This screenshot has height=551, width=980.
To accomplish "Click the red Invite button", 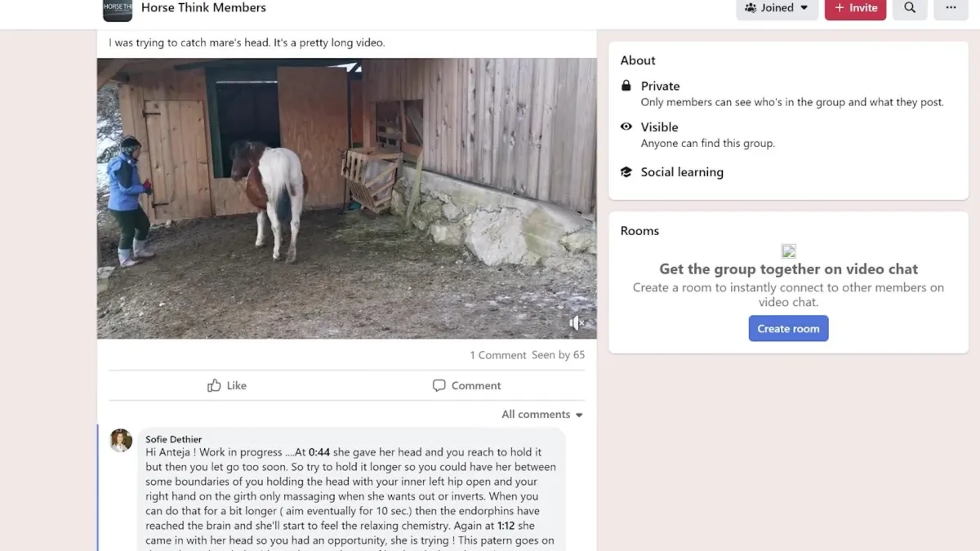I will (x=855, y=8).
